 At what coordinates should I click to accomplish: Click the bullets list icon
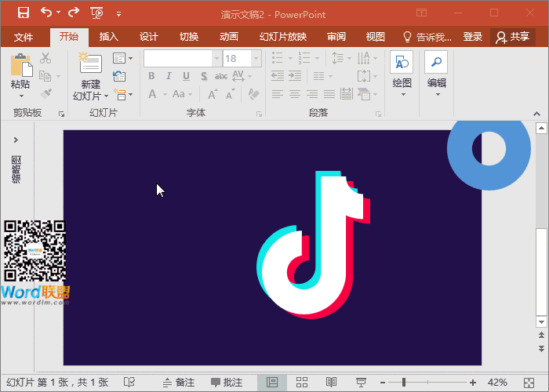pos(278,58)
